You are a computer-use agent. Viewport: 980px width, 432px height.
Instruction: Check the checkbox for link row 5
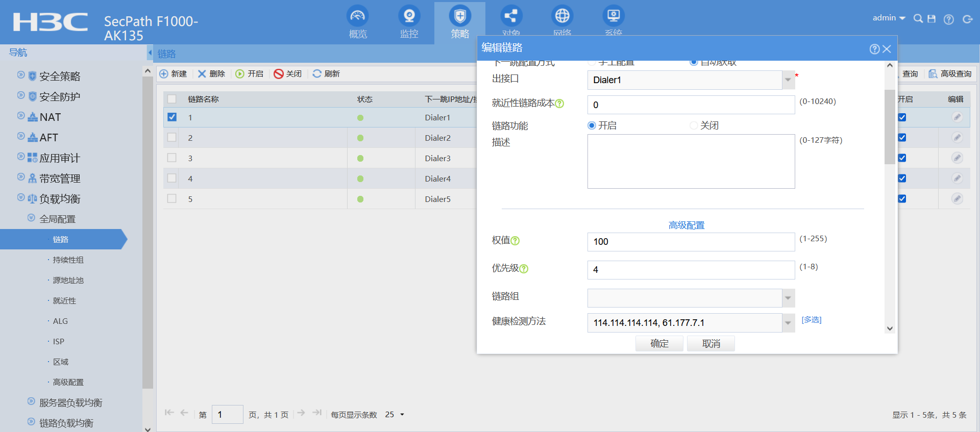[172, 199]
